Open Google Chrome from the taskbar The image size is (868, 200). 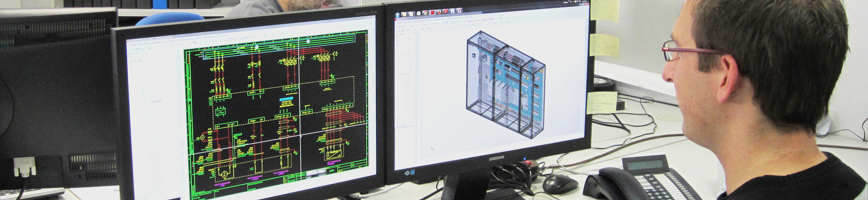point(425,13)
